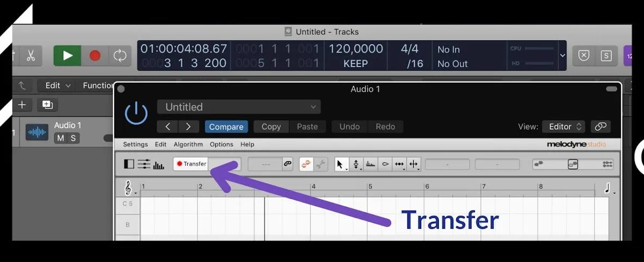Click the Audio 1 waveform track icon
The height and width of the screenshot is (262, 644).
(x=36, y=132)
